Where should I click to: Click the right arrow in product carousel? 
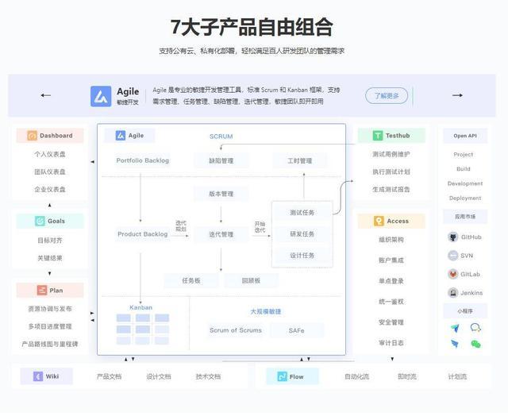coord(457,95)
